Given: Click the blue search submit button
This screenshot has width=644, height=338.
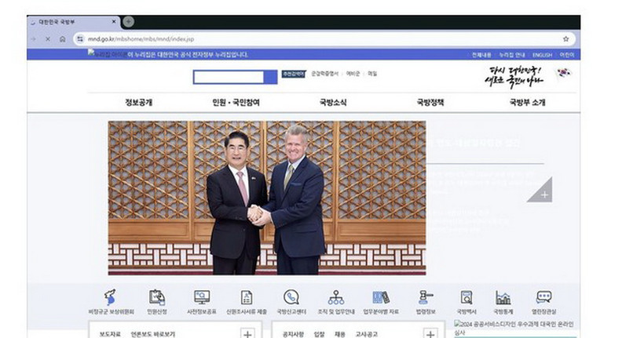Looking at the screenshot, I should coord(271,77).
